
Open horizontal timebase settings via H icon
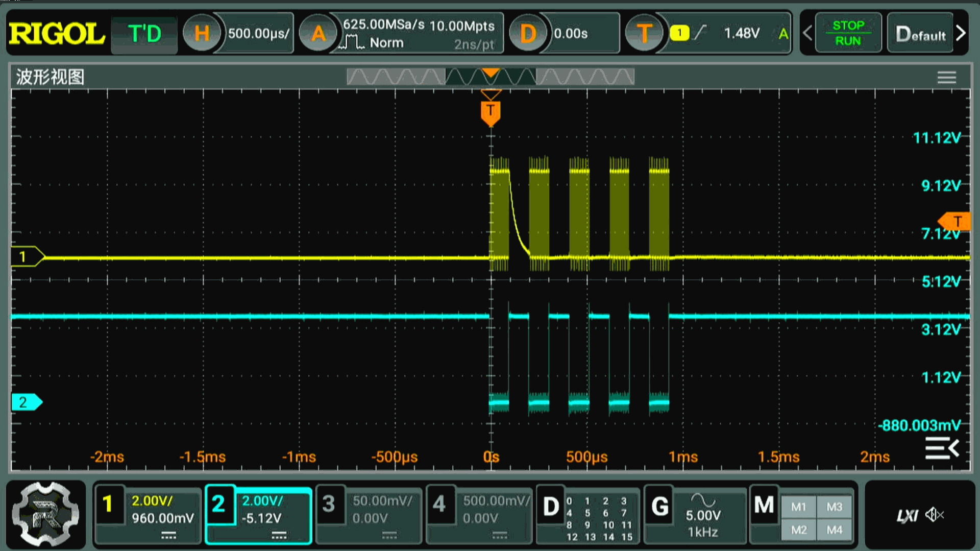click(202, 32)
